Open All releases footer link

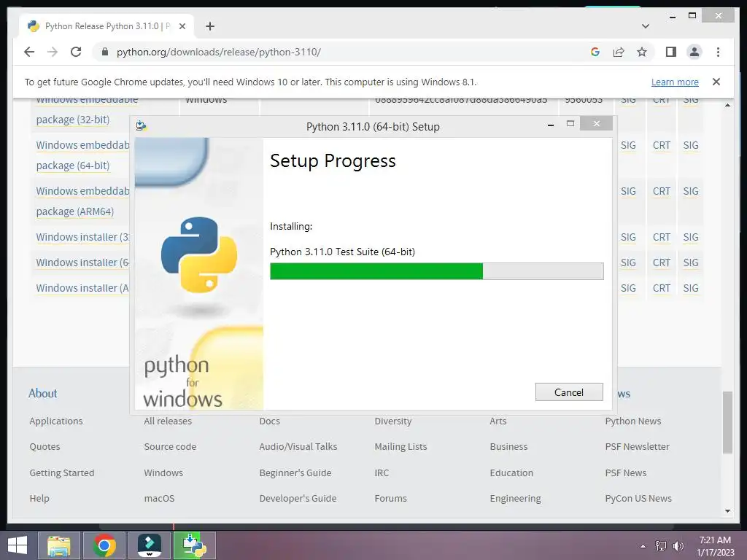pyautogui.click(x=168, y=421)
